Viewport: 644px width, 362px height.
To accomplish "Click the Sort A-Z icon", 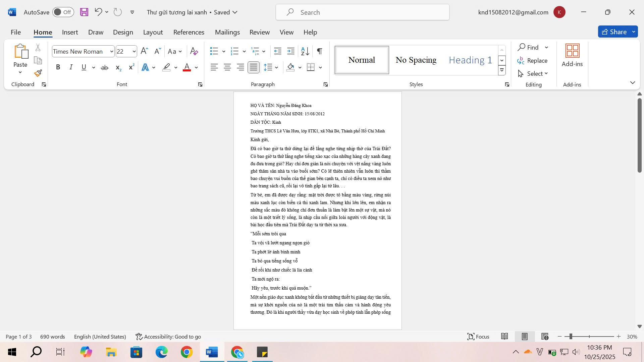I will 305,51.
